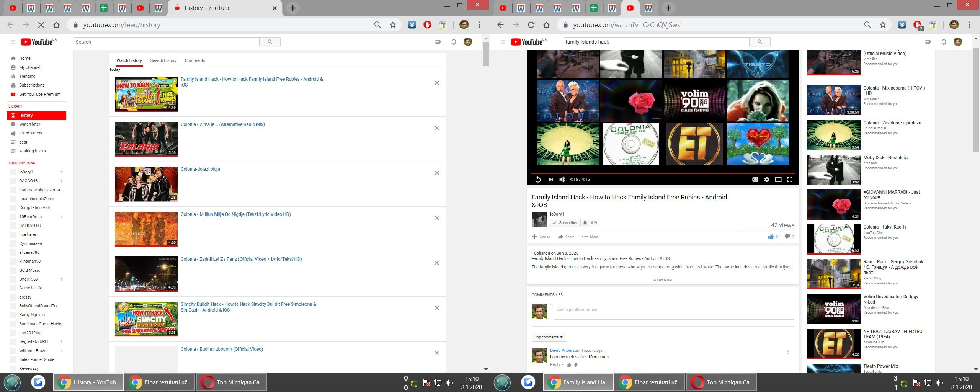The image size is (980, 392).
Task: Click the video progress bar
Action: pos(663,173)
